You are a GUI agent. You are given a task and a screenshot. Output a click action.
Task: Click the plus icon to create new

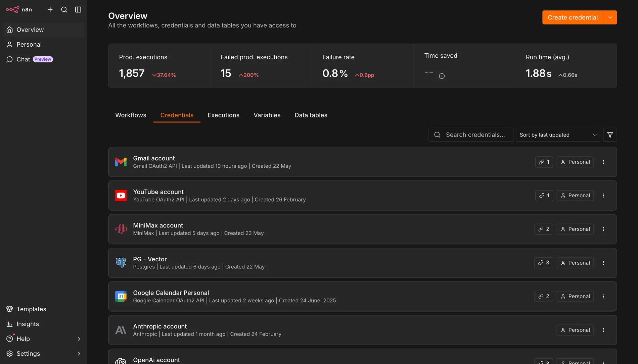tap(50, 10)
